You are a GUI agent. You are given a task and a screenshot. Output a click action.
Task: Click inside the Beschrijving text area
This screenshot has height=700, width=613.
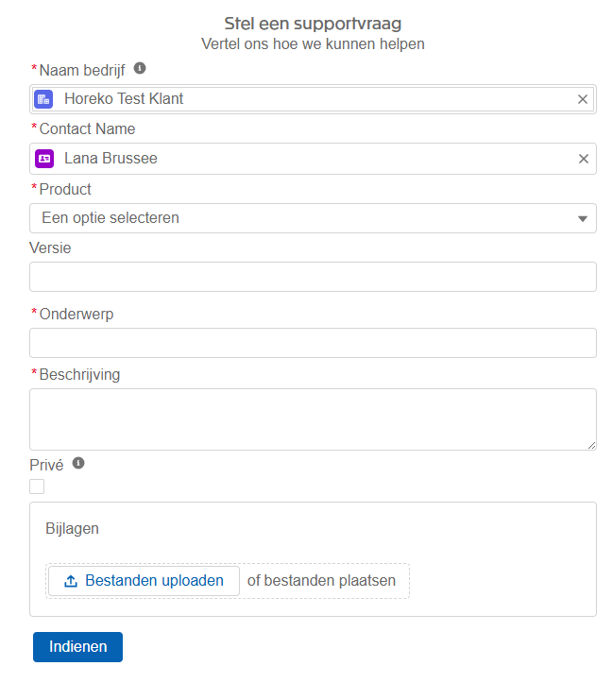tap(313, 418)
